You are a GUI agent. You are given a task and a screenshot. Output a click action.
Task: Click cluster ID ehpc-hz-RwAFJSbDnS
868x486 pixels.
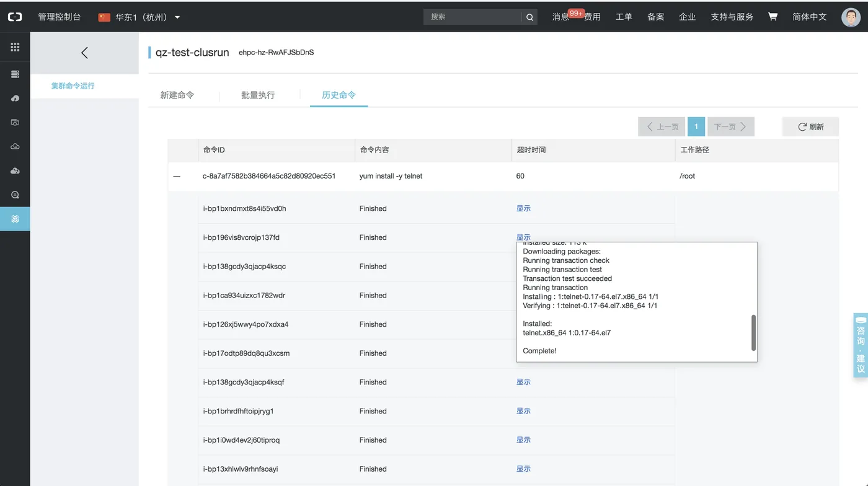[277, 53]
